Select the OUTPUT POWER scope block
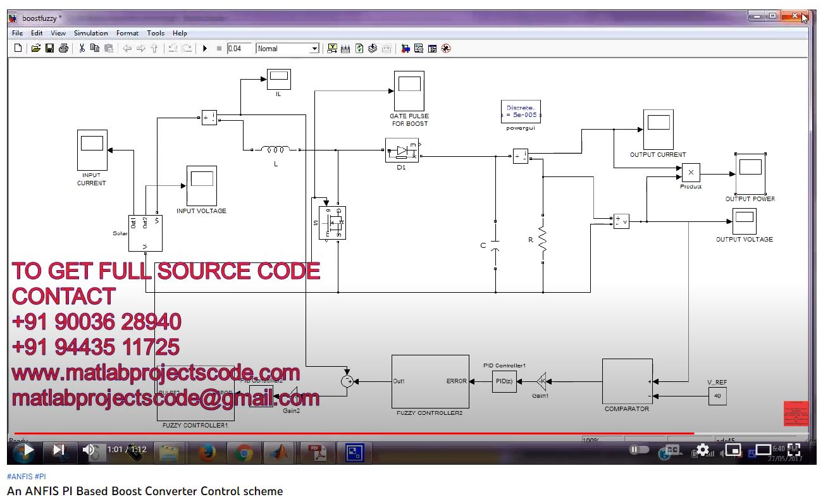Viewport: 823px width, 504px height. 750,174
